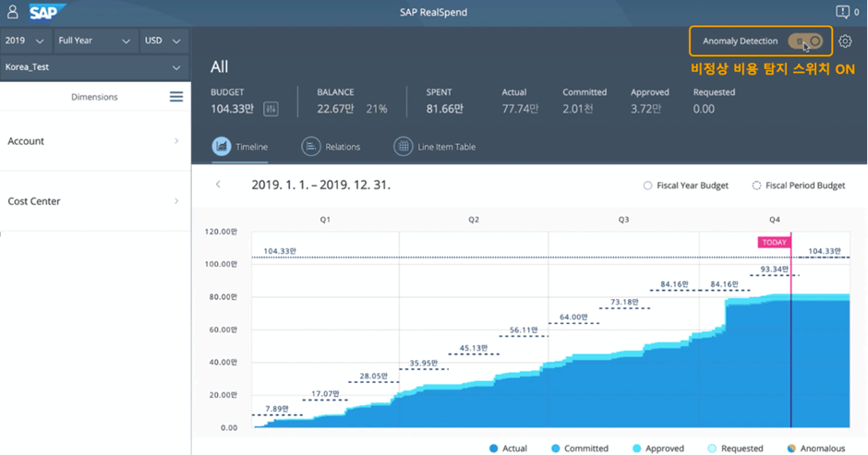
Task: Click the SPENT value 81.66만
Action: (x=444, y=109)
